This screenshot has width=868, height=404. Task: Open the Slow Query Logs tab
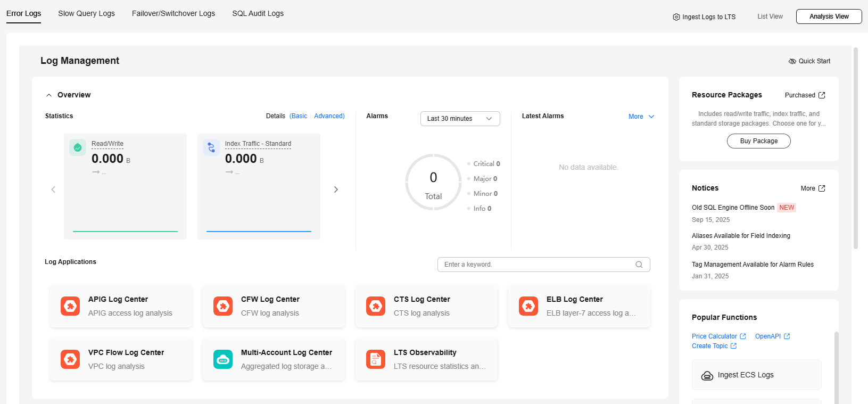coord(86,13)
